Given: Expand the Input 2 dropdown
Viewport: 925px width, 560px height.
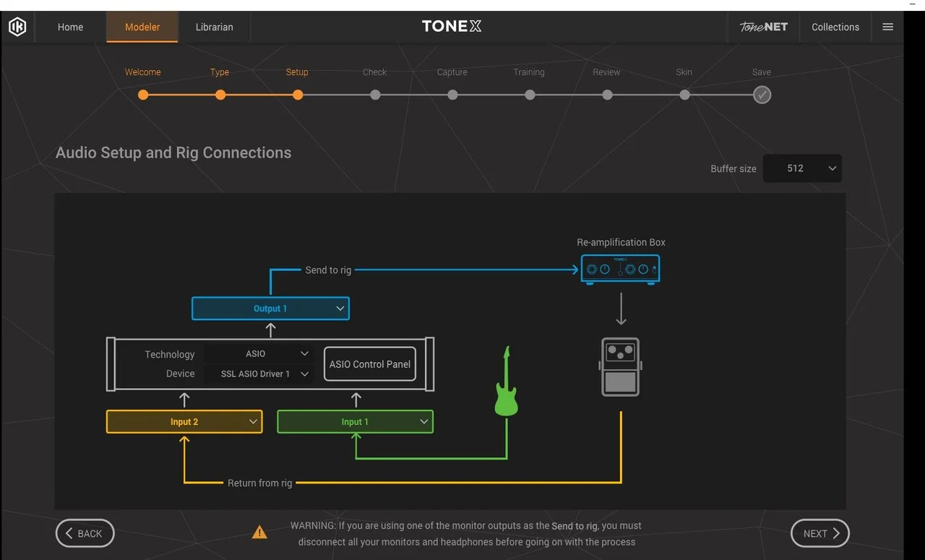Looking at the screenshot, I should point(184,422).
